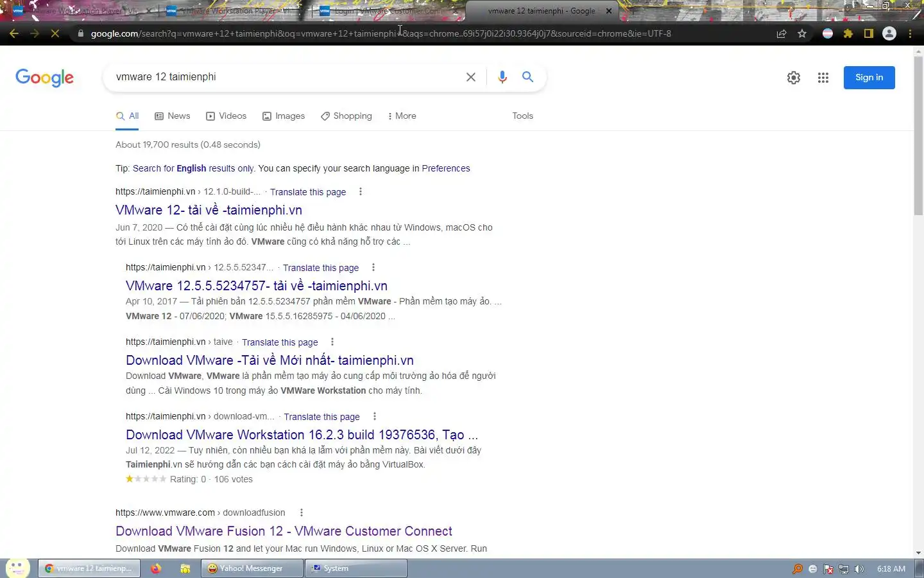Select the All search filter
The image size is (924, 578).
(x=127, y=116)
